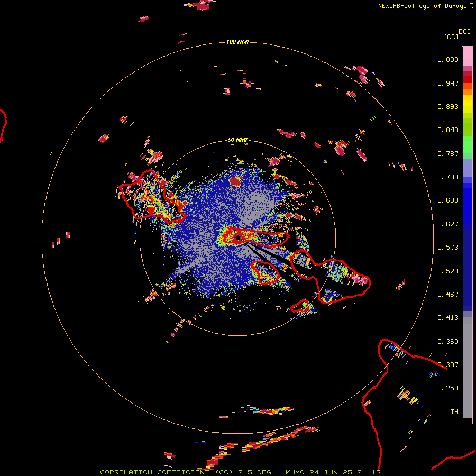Click the black radar site dot at center
Screen dimensions: 476x476
(237, 237)
